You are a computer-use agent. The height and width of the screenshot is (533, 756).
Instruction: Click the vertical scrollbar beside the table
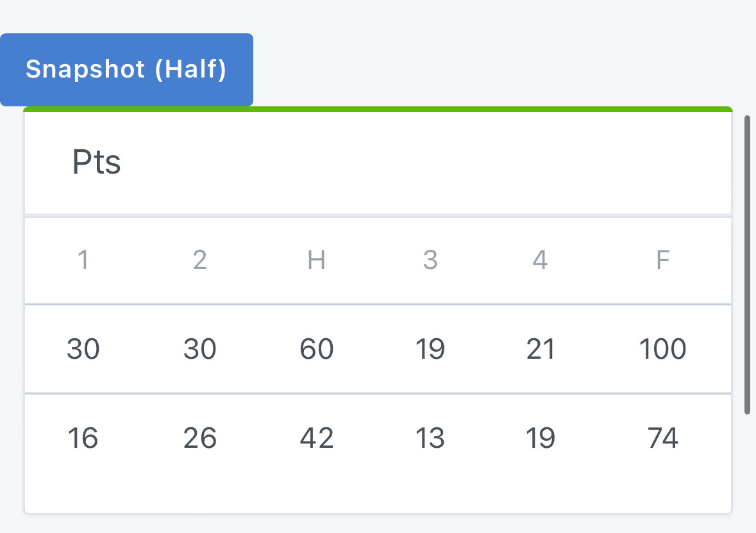747,264
